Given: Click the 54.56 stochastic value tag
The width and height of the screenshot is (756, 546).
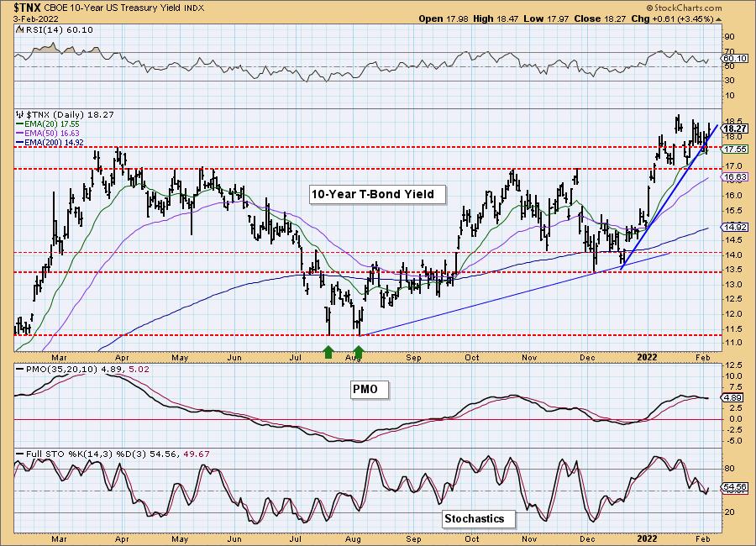Looking at the screenshot, I should tap(734, 488).
